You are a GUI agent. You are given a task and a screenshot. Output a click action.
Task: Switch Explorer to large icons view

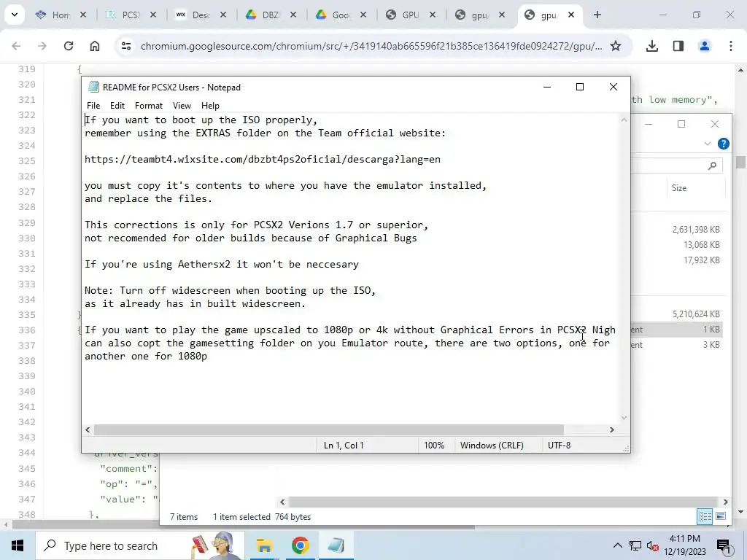tap(720, 516)
